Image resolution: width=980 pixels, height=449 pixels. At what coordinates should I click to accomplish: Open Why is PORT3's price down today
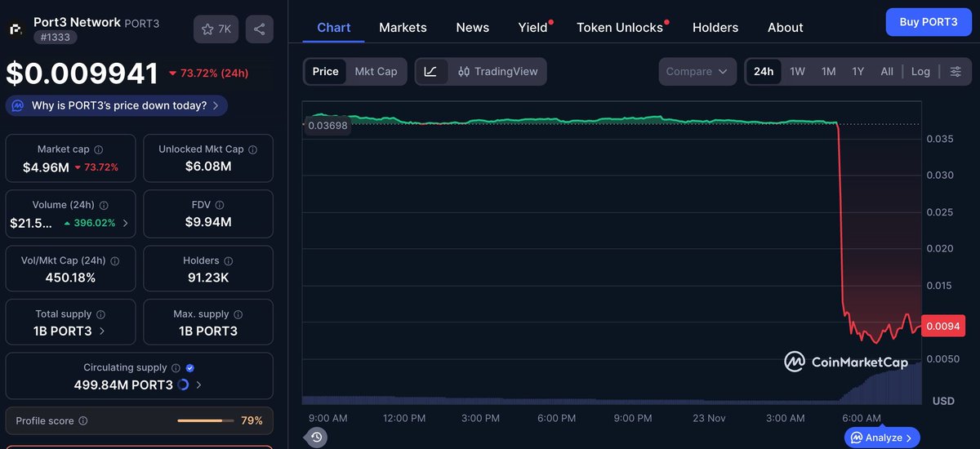tap(117, 105)
